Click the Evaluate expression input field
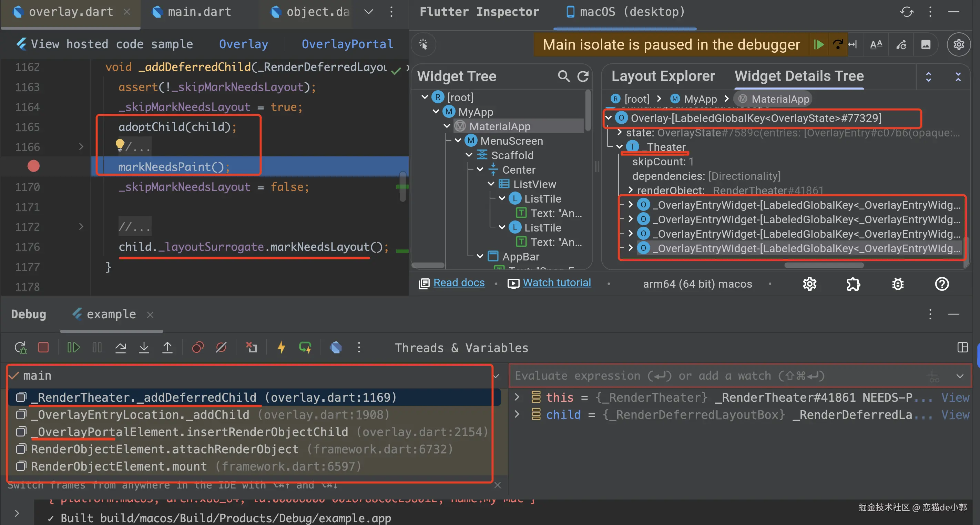This screenshot has width=980, height=525. click(x=715, y=376)
